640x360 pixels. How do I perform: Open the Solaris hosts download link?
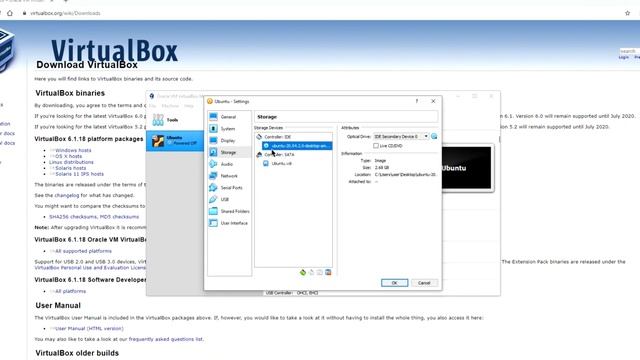[x=71, y=168]
